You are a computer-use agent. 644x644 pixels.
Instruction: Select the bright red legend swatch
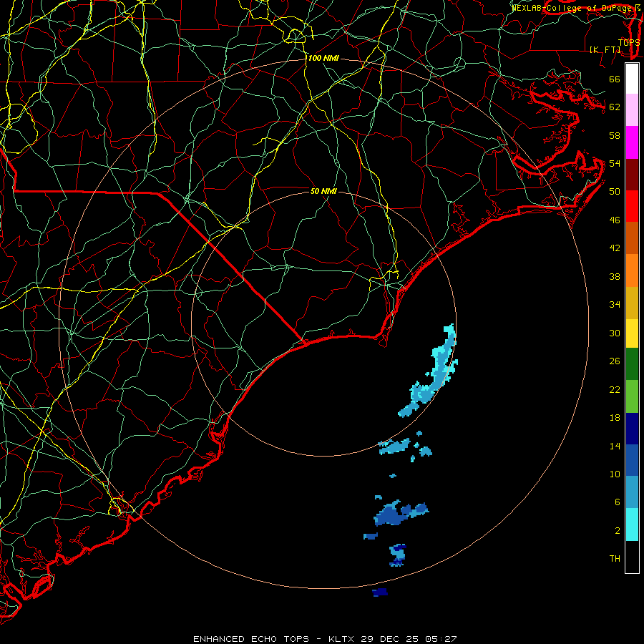point(632,206)
